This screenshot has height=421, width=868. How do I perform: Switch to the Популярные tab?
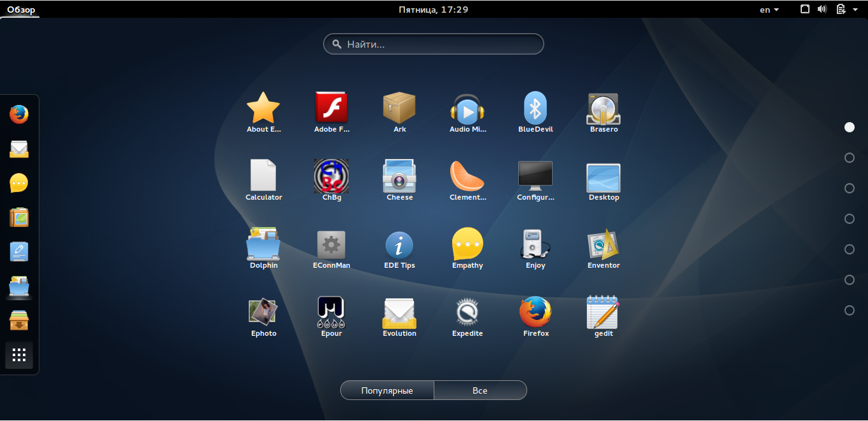(x=387, y=390)
